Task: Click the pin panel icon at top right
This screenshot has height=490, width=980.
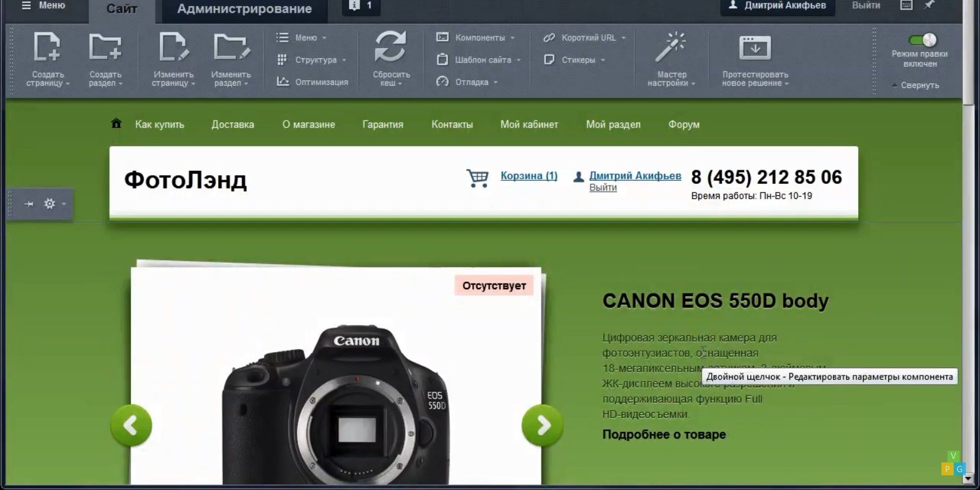Action: point(929,5)
